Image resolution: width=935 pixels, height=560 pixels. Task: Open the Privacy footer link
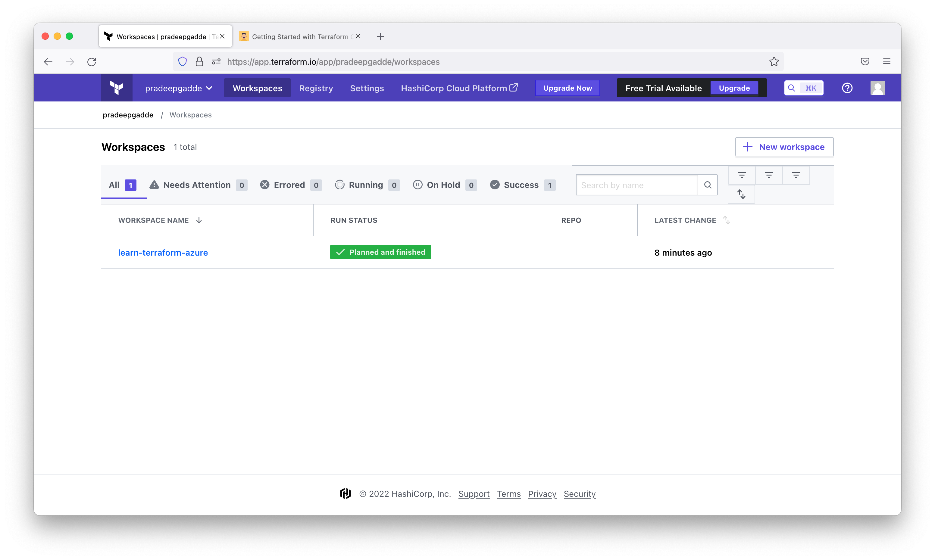tap(542, 494)
